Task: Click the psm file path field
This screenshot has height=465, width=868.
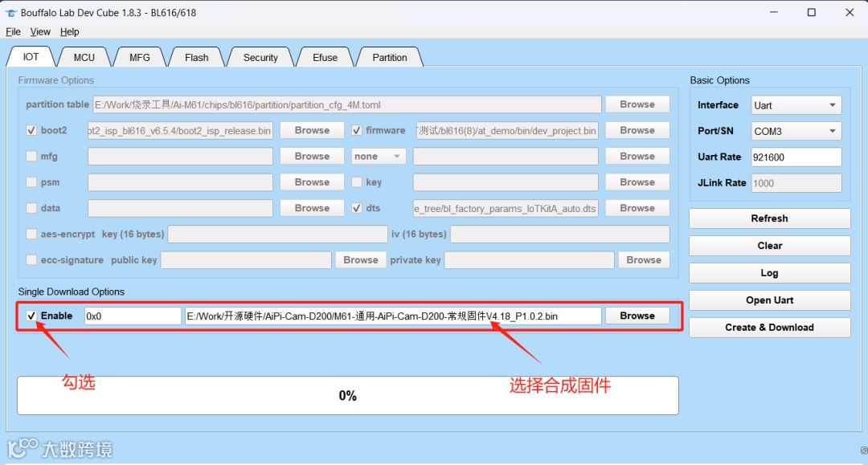Action: point(180,182)
